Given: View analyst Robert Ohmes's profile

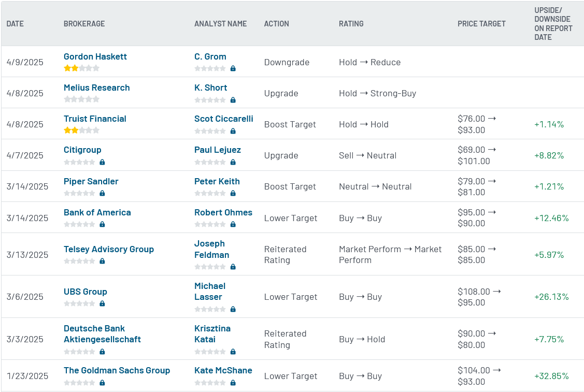Looking at the screenshot, I should pyautogui.click(x=223, y=212).
